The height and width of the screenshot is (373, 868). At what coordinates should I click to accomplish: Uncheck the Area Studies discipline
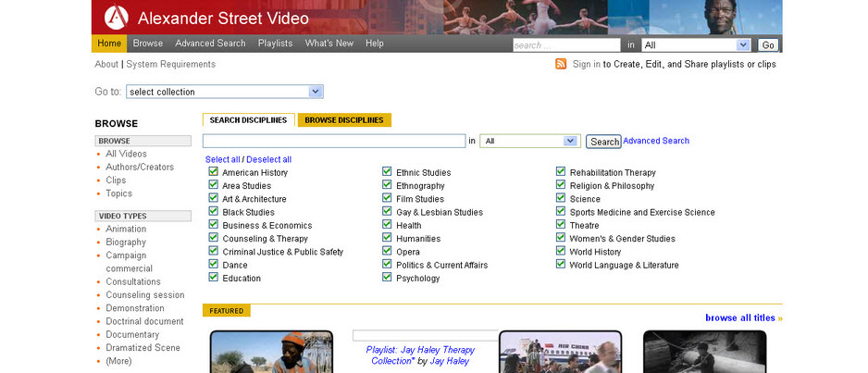(214, 185)
